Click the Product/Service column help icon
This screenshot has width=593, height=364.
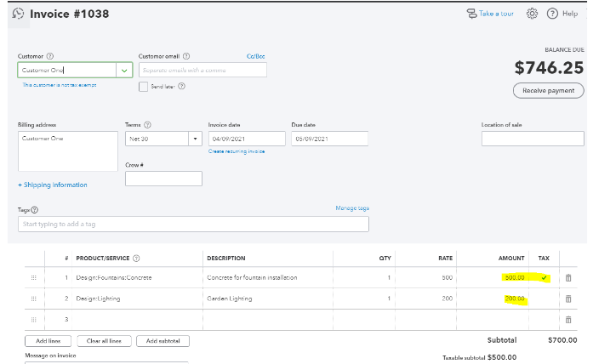point(137,259)
